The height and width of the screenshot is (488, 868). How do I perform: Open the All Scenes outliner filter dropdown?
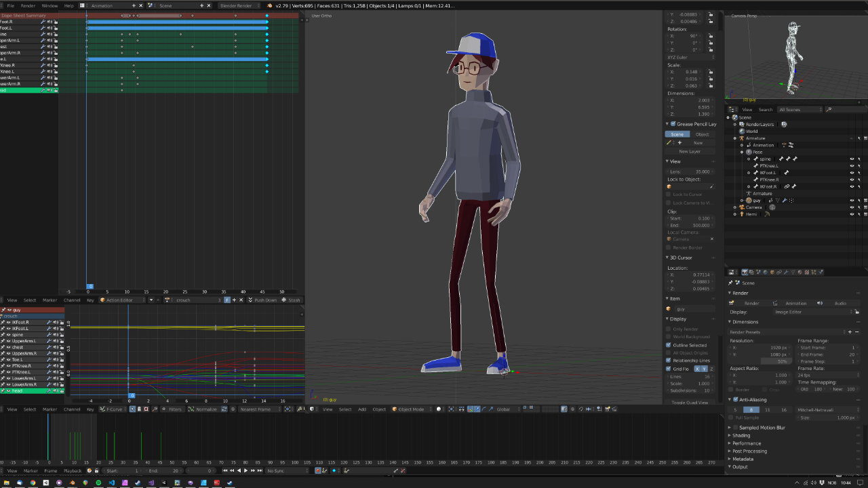(800, 109)
